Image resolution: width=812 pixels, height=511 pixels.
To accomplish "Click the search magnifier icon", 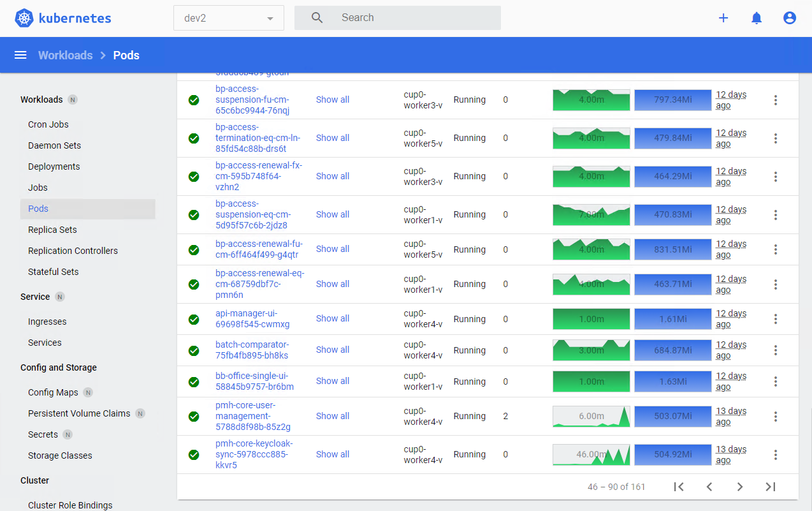I will (317, 18).
